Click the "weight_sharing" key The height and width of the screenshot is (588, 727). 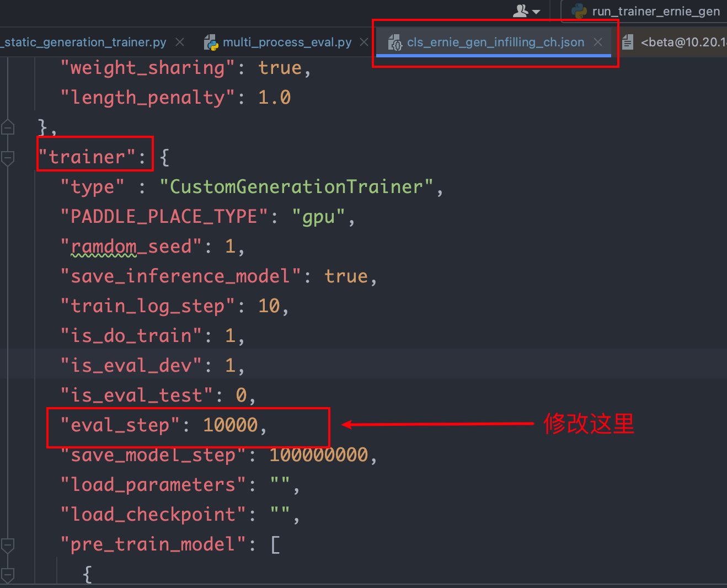(148, 68)
